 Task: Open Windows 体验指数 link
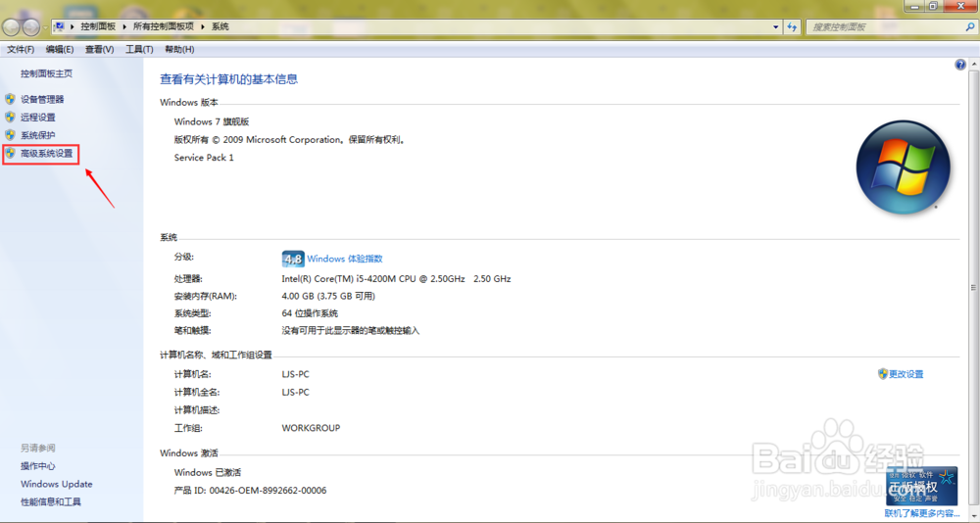(344, 259)
